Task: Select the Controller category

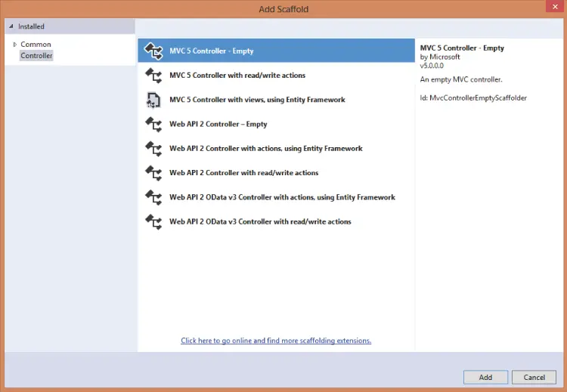Action: 36,55
